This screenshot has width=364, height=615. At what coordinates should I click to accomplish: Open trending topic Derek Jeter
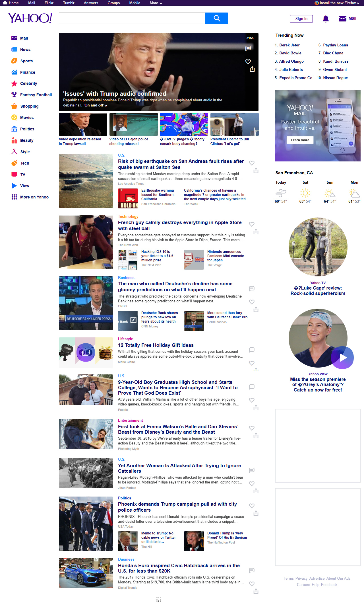coord(289,45)
